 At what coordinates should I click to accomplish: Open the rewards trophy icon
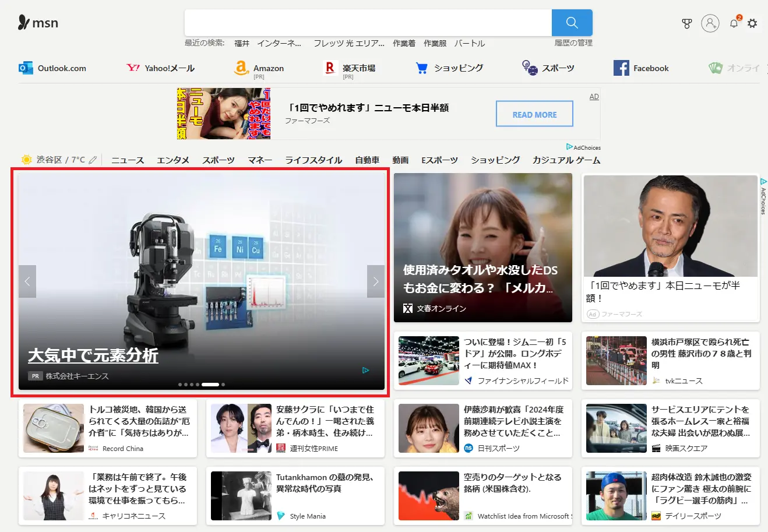pyautogui.click(x=687, y=23)
